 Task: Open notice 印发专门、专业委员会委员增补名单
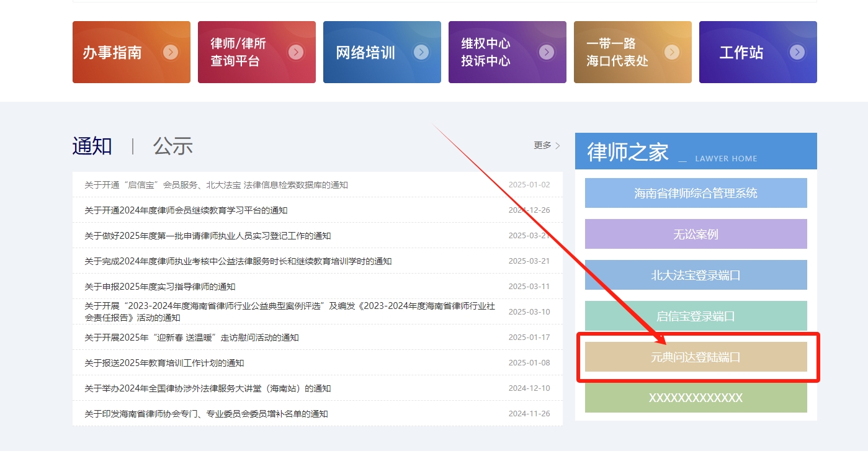206,414
